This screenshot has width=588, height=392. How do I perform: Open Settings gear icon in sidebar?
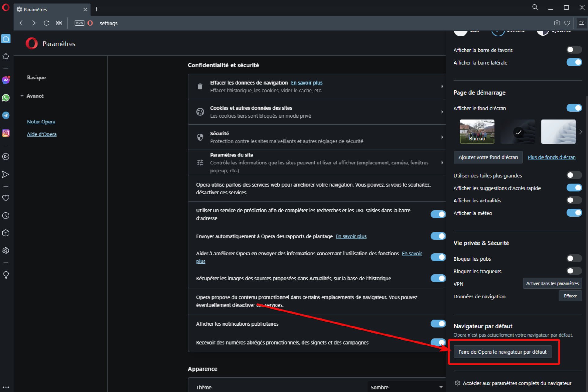[x=6, y=251]
